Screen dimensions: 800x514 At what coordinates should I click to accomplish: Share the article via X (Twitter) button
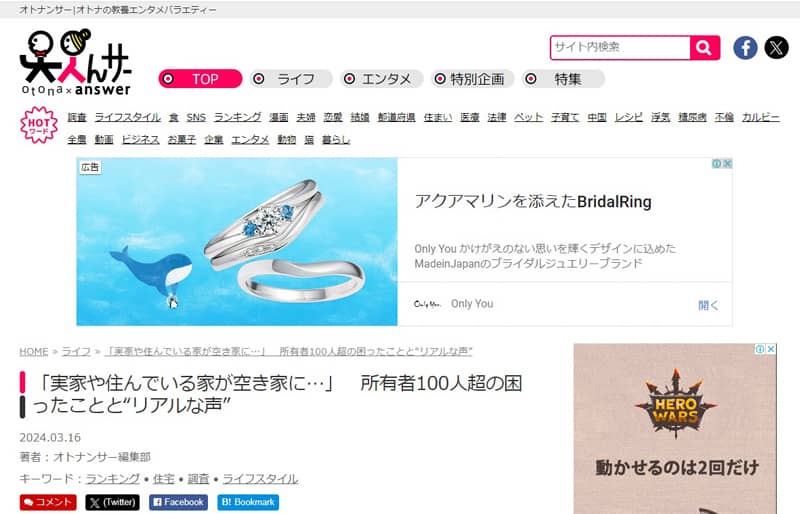[x=112, y=502]
